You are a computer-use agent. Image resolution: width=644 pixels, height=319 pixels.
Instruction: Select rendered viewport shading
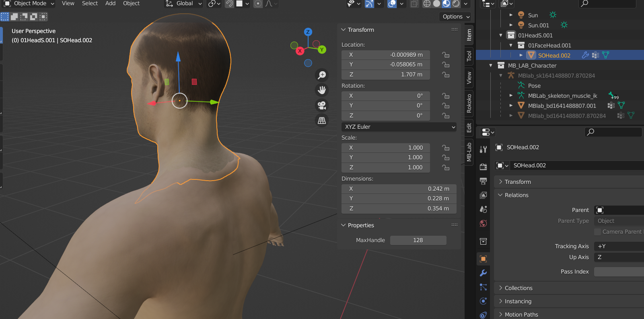456,4
